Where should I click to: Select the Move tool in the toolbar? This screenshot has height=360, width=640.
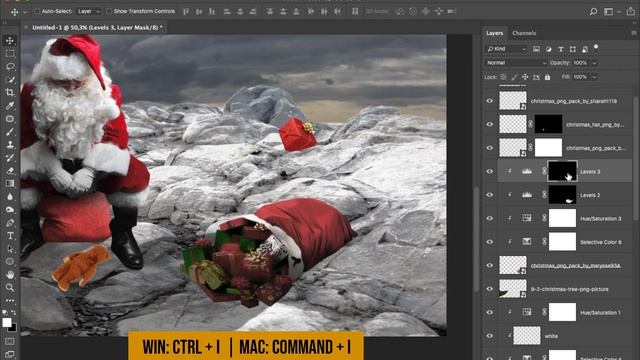click(10, 40)
